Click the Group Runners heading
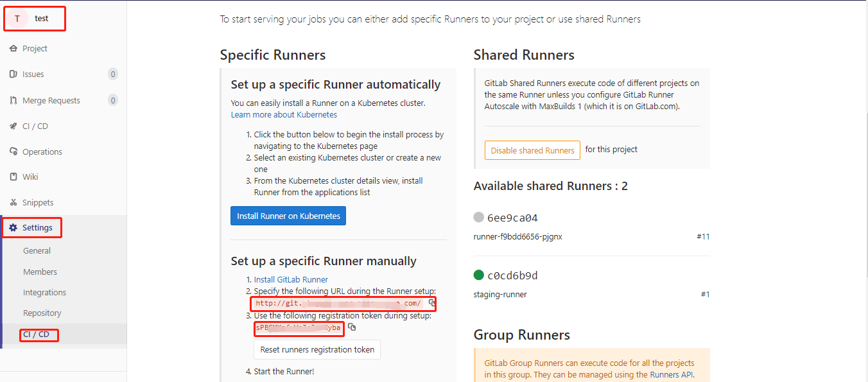 [522, 335]
